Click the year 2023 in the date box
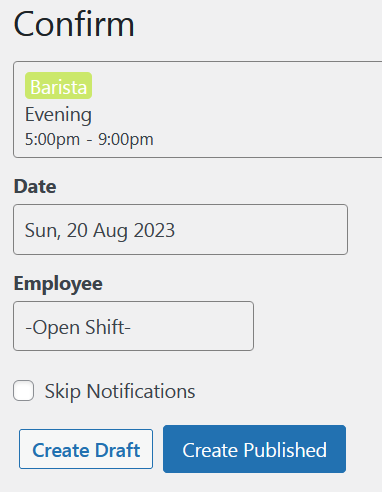 [x=154, y=230]
